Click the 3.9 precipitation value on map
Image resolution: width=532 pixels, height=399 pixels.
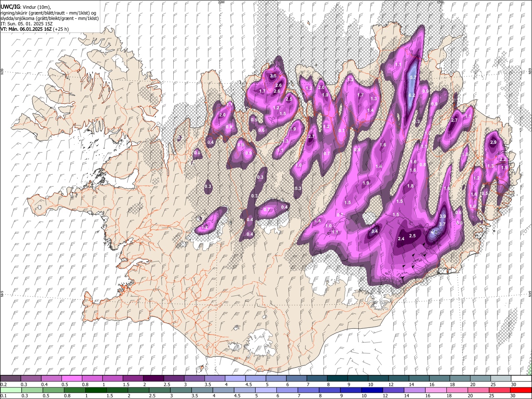click(x=443, y=216)
